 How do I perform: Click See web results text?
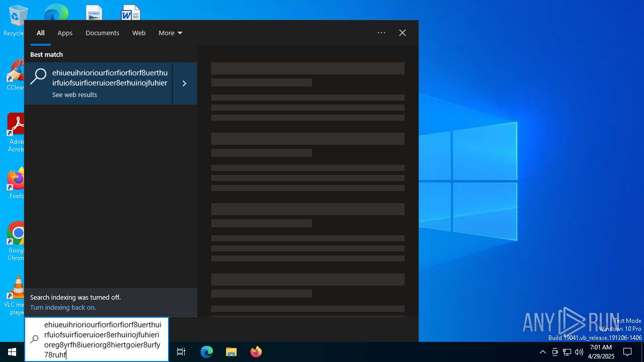[x=74, y=95]
